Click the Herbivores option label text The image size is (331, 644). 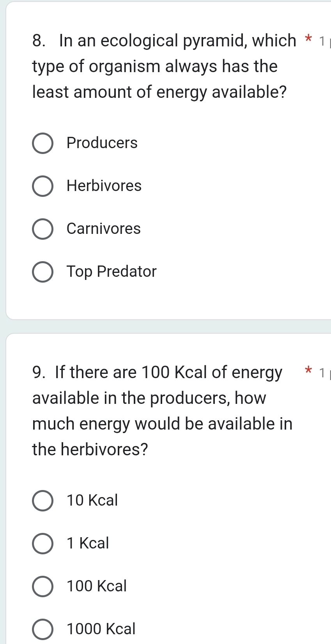pyautogui.click(x=103, y=186)
